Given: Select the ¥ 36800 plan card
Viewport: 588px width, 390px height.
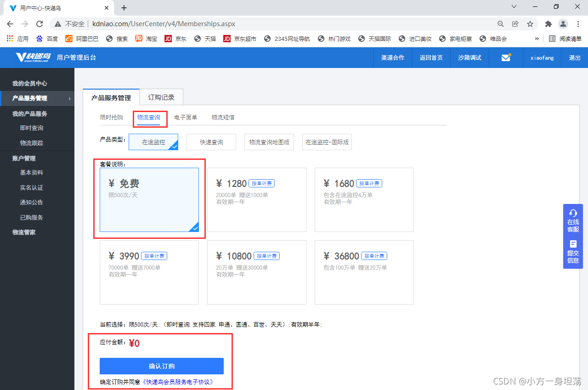Looking at the screenshot, I should click(x=364, y=272).
